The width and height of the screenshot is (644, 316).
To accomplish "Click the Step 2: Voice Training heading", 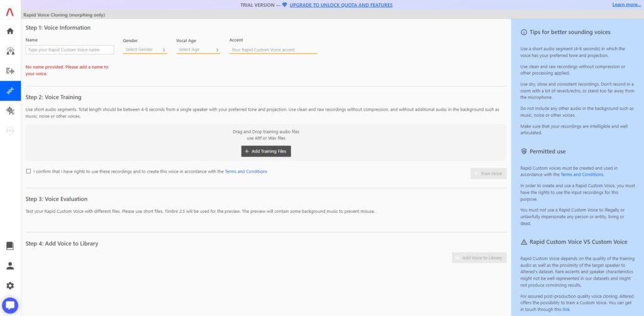I will tap(53, 97).
